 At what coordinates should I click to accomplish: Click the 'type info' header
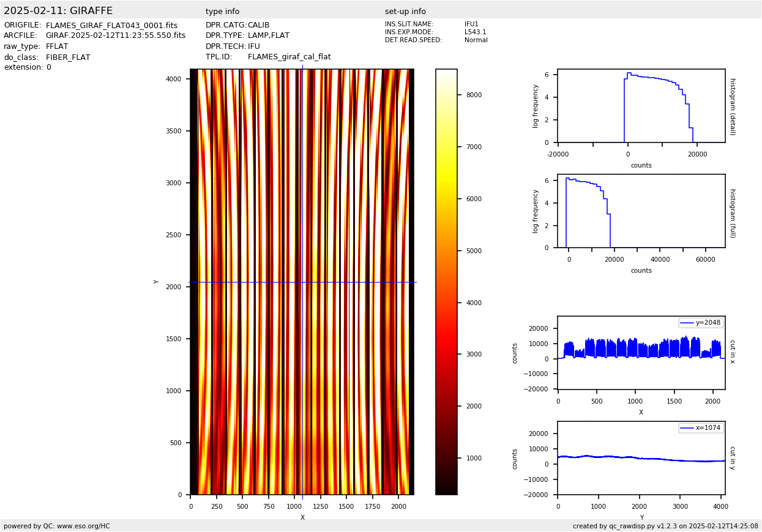222,12
